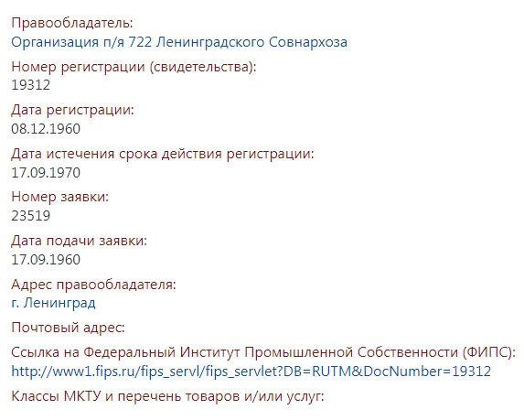Open the Организация п/я 722 Ленинградского Совнархоза link
524x420 pixels.
(179, 42)
